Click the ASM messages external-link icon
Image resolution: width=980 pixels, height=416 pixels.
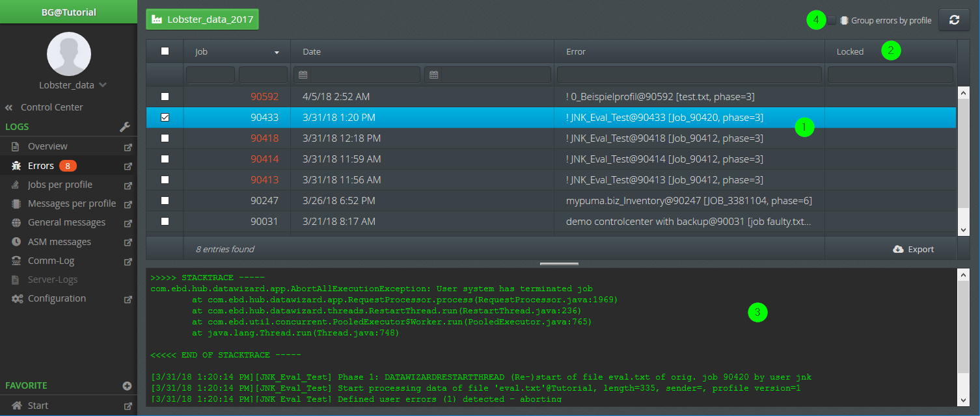click(128, 242)
